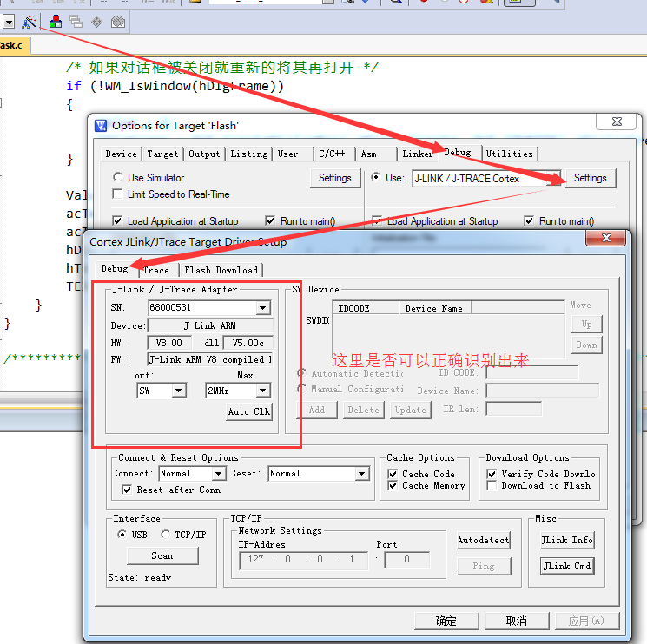Click the HW V8.00 version field
The height and width of the screenshot is (644, 647).
[x=169, y=343]
